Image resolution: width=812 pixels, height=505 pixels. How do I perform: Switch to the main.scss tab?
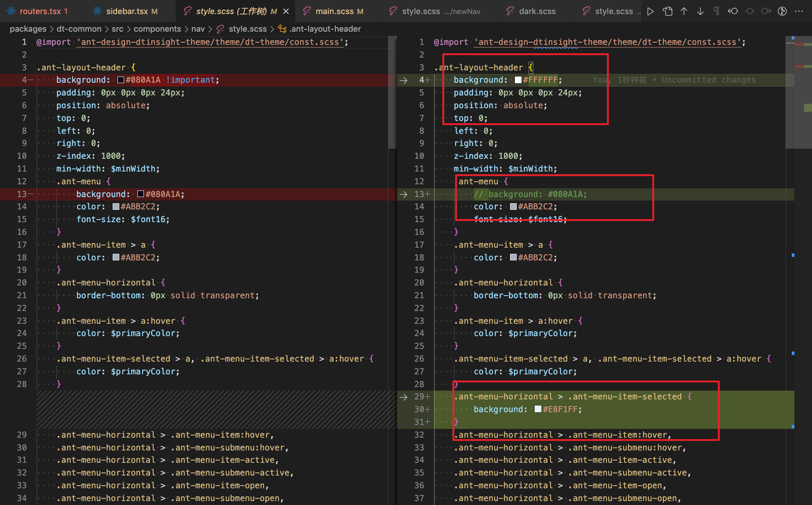(338, 11)
